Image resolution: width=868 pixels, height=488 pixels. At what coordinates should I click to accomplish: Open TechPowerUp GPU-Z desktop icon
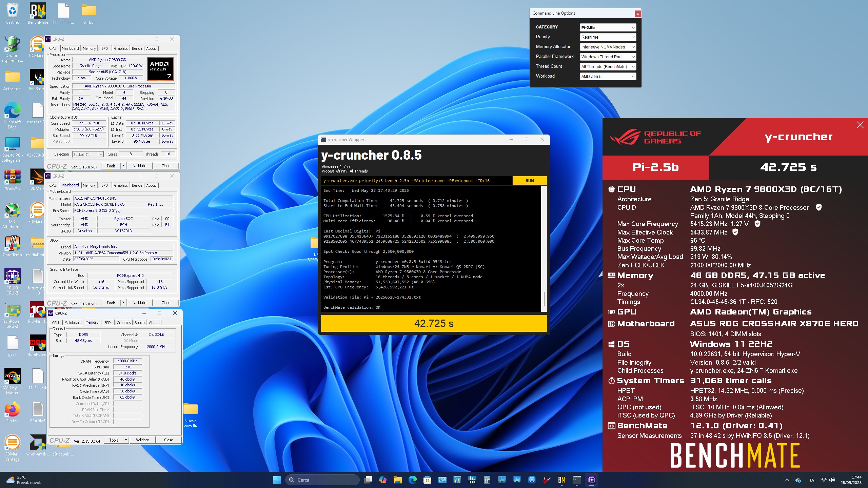click(12, 315)
